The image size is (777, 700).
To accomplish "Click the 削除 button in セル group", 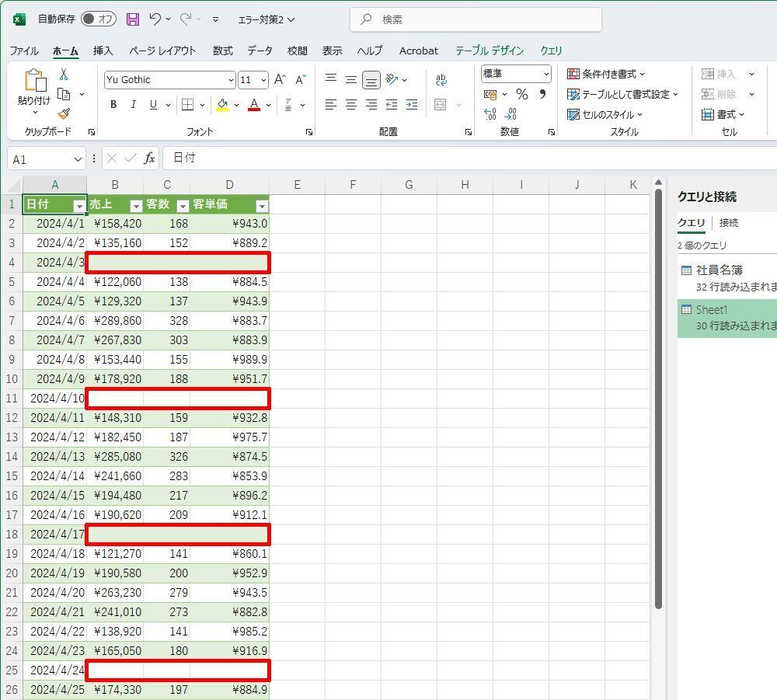I will tap(719, 94).
